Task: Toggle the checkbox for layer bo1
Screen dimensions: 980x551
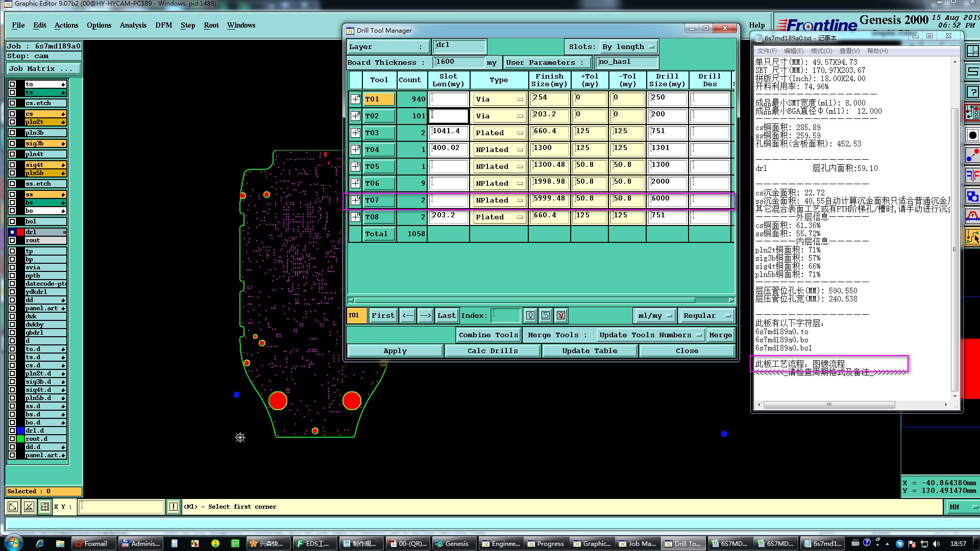Action: click(12, 221)
